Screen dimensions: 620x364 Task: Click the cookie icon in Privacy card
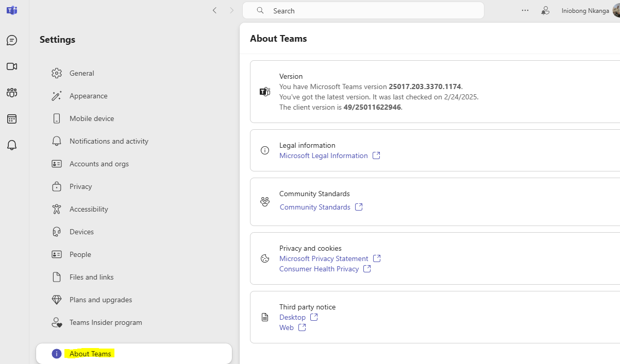pyautogui.click(x=265, y=258)
